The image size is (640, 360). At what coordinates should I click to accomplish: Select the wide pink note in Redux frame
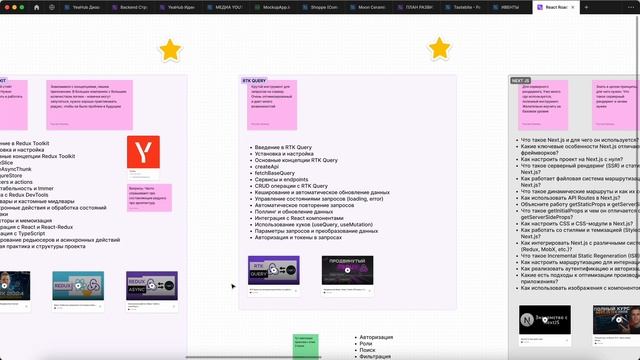[89, 105]
